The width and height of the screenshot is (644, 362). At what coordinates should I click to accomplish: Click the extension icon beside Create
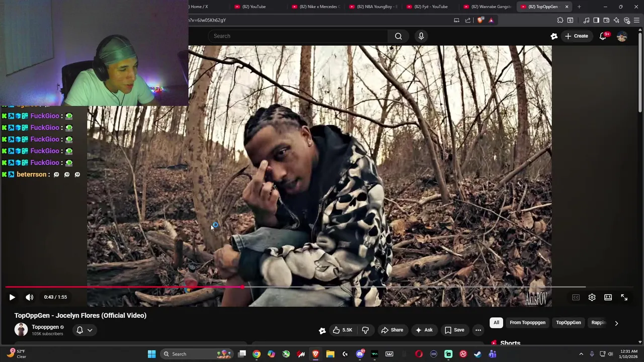(554, 36)
